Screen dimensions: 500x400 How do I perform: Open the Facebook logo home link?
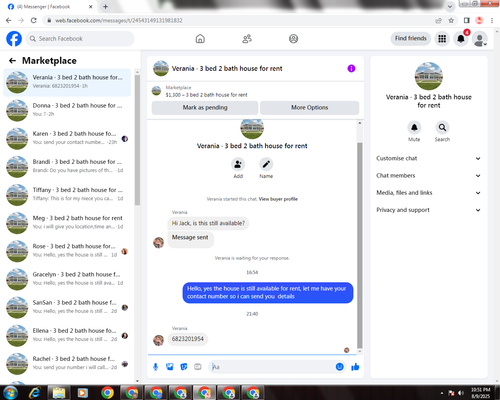click(14, 39)
